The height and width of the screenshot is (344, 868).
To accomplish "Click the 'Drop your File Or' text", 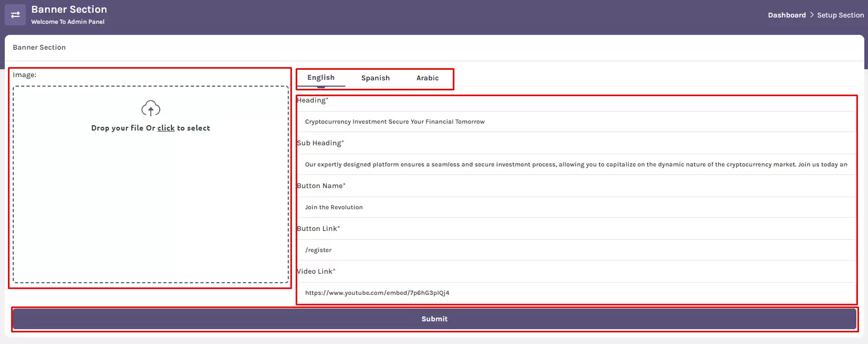I will [x=123, y=128].
